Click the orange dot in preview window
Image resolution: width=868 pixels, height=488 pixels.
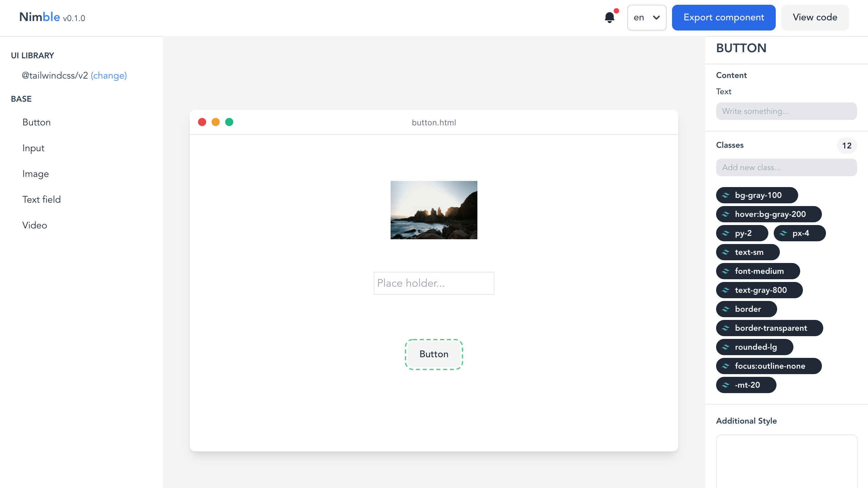click(216, 122)
